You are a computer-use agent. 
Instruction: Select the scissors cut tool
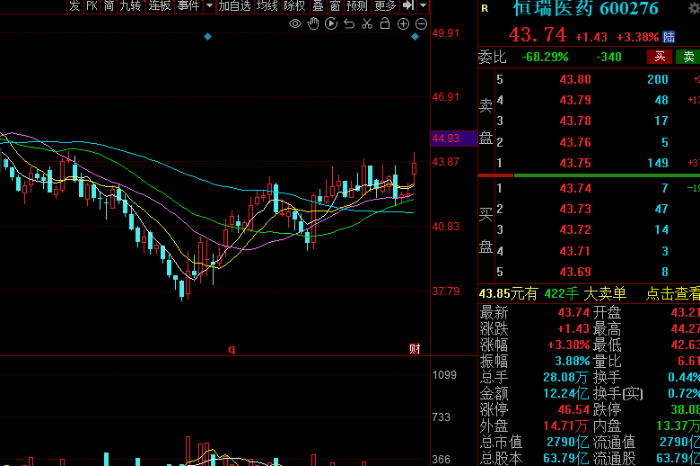point(367,23)
